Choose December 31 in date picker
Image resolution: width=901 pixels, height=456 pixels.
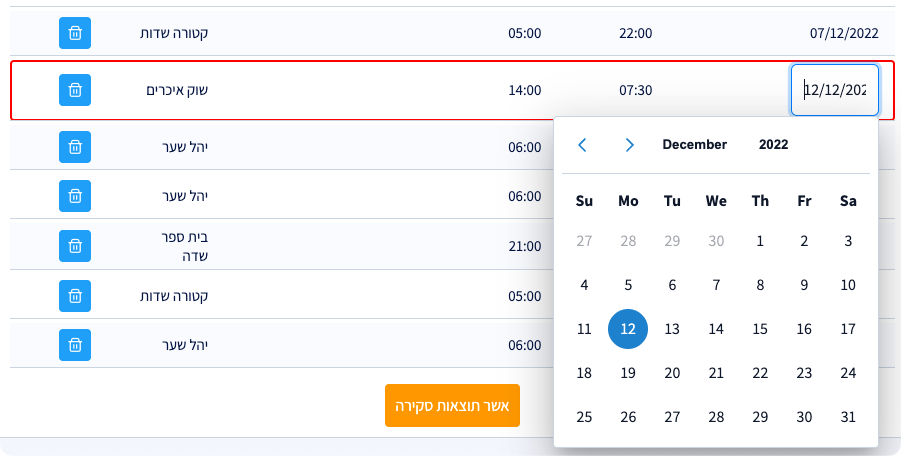pos(848,417)
